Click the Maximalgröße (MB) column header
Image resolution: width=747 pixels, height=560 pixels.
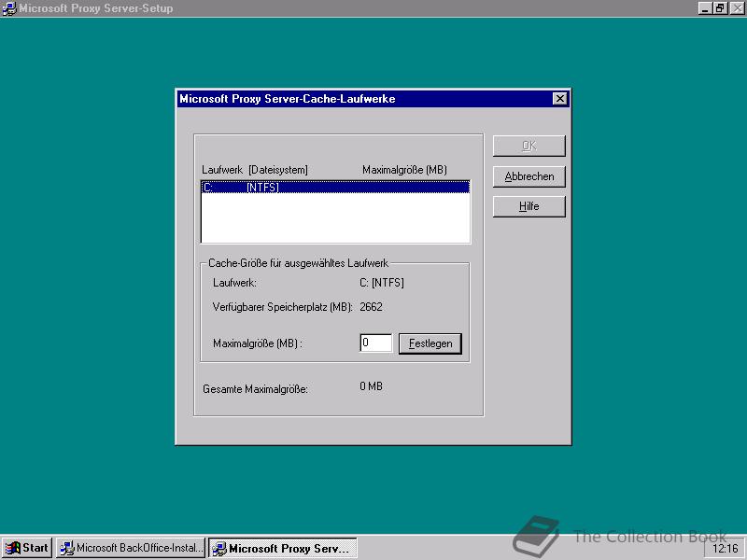pyautogui.click(x=404, y=170)
